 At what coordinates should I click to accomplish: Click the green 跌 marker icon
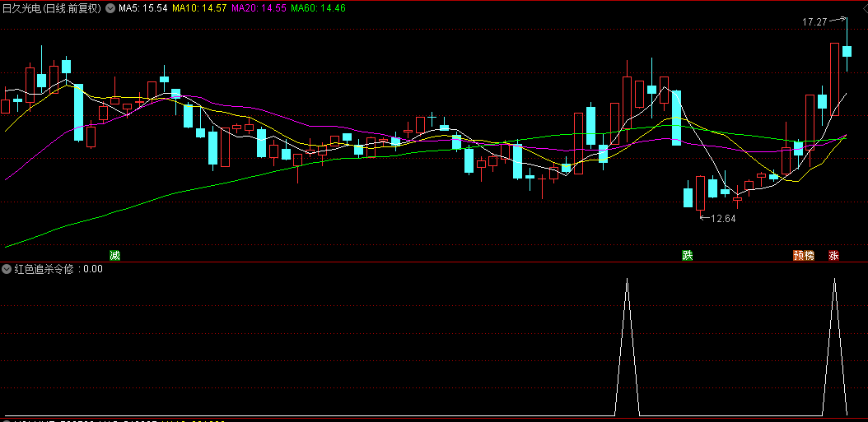pos(687,256)
